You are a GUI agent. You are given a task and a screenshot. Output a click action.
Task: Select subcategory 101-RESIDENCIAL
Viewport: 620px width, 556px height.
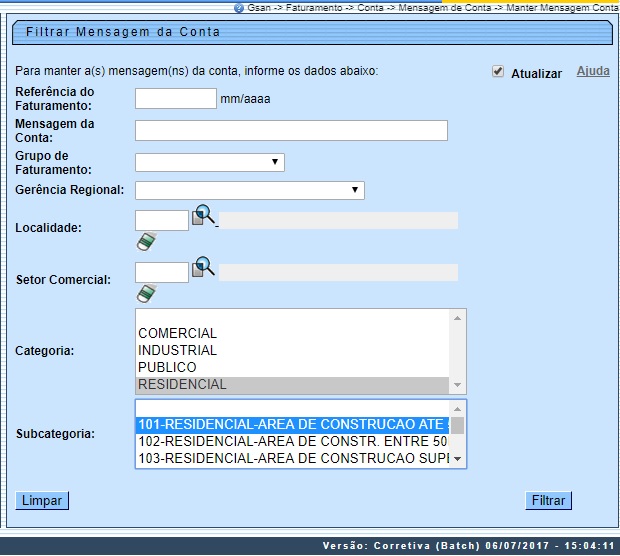click(292, 425)
